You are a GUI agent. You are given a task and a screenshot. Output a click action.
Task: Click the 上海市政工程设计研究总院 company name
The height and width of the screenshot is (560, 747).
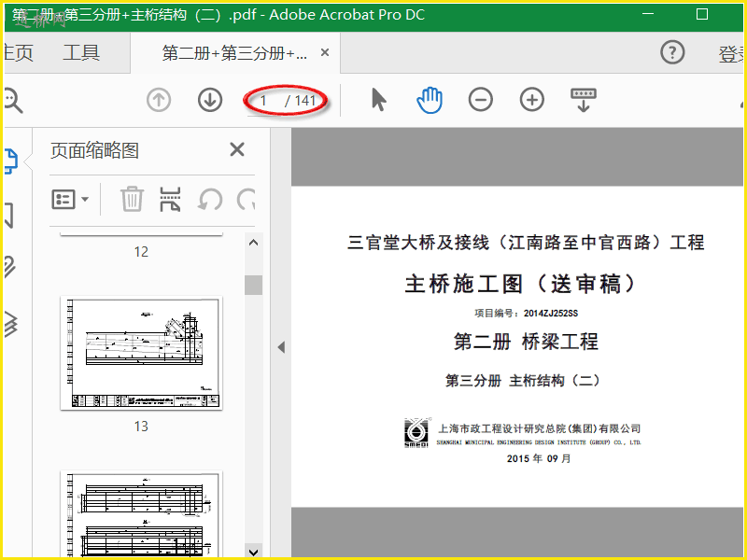pos(540,428)
